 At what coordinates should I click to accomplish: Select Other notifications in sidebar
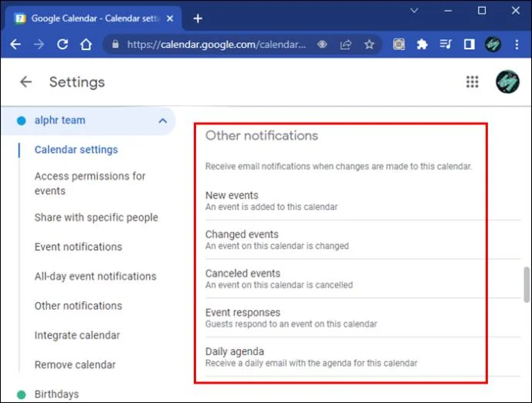[x=79, y=306]
